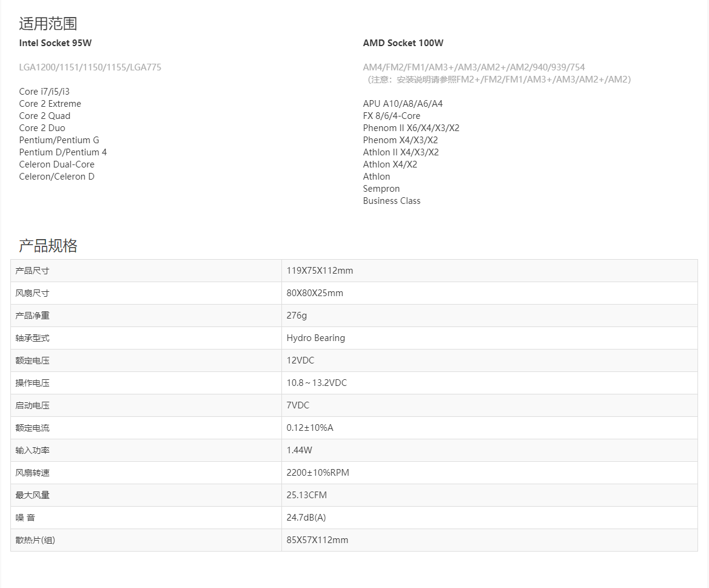This screenshot has width=709, height=588.
Task: Click Athlon X4/X2 entry
Action: [x=390, y=164]
